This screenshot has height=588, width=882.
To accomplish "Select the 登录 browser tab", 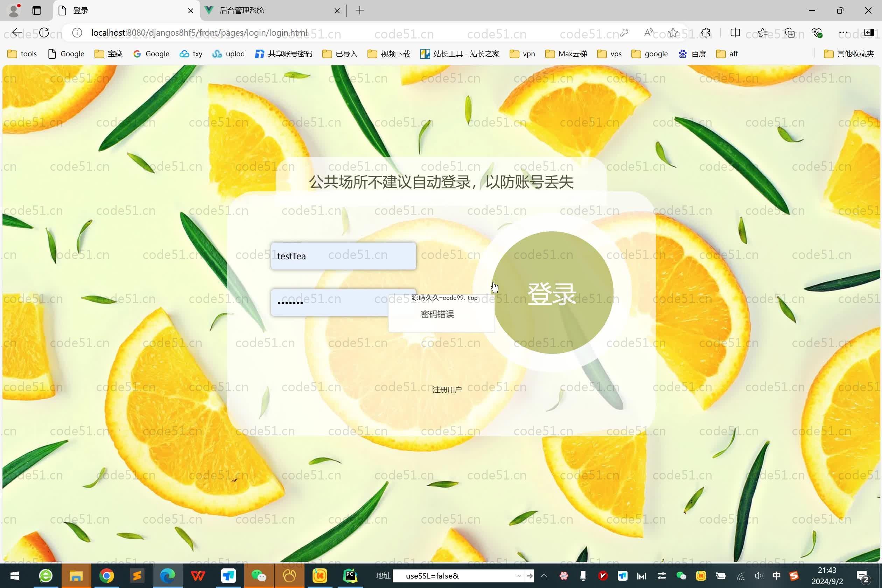I will coord(126,10).
